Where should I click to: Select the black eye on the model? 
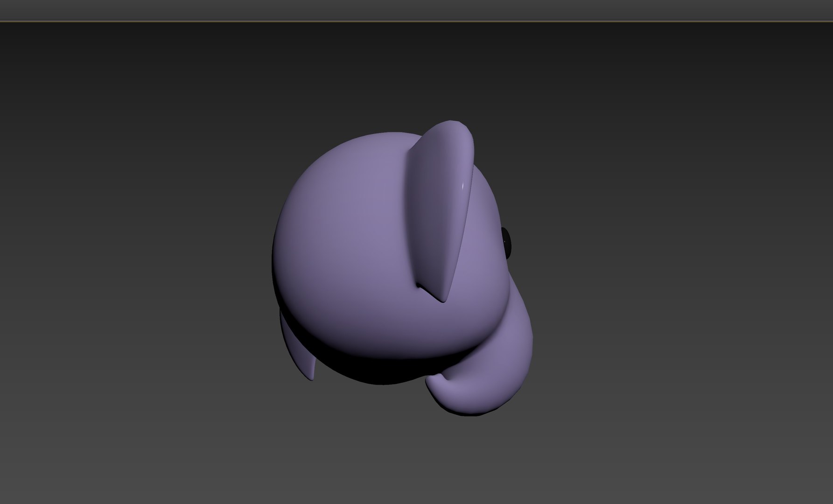pyautogui.click(x=507, y=242)
